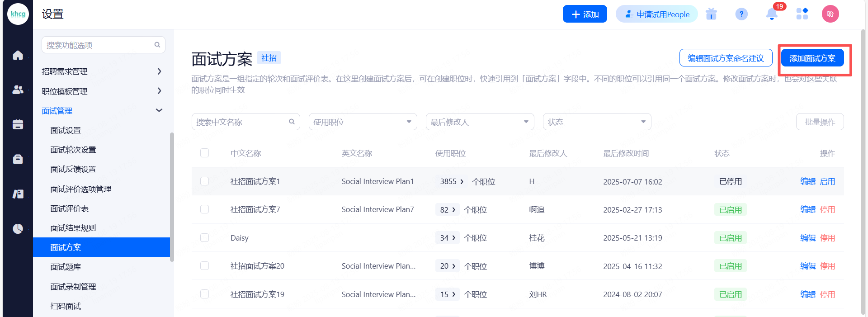
Task: Open the gift icon in top bar
Action: pyautogui.click(x=711, y=14)
